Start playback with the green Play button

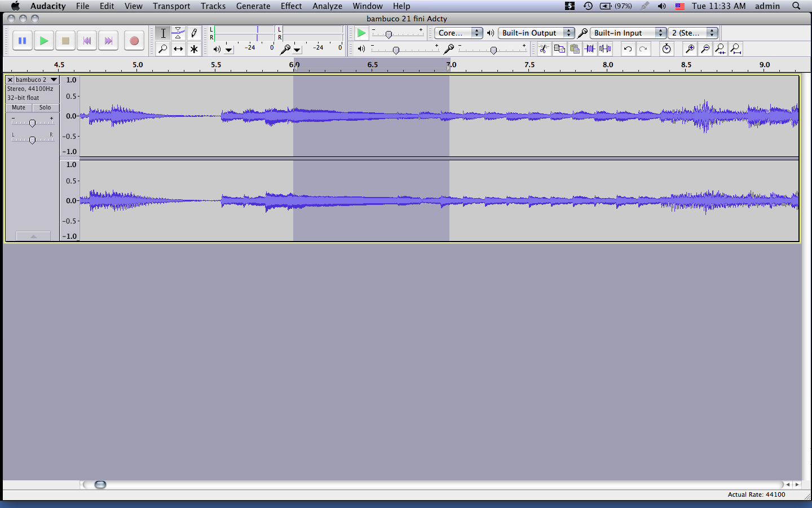[43, 41]
